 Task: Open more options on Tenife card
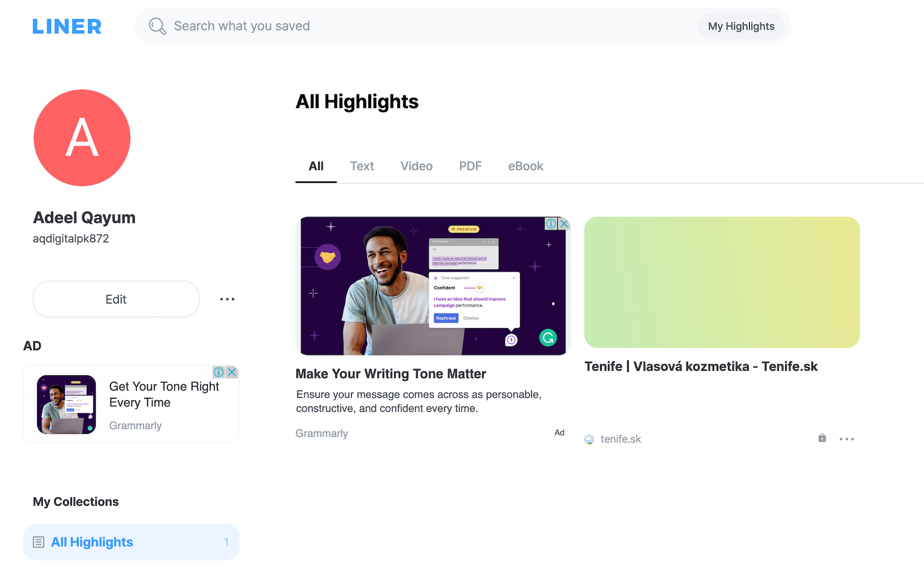846,439
